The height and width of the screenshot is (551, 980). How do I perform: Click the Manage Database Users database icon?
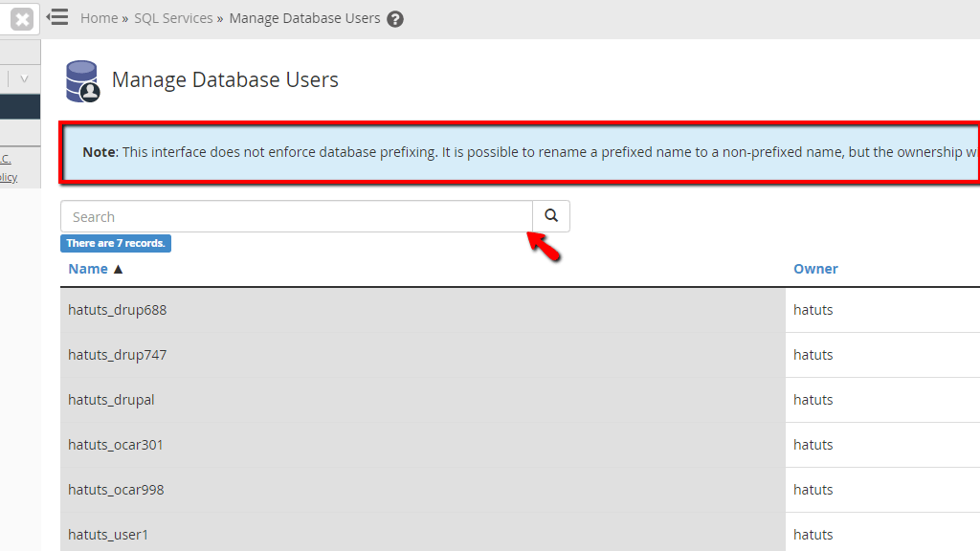pyautogui.click(x=82, y=81)
